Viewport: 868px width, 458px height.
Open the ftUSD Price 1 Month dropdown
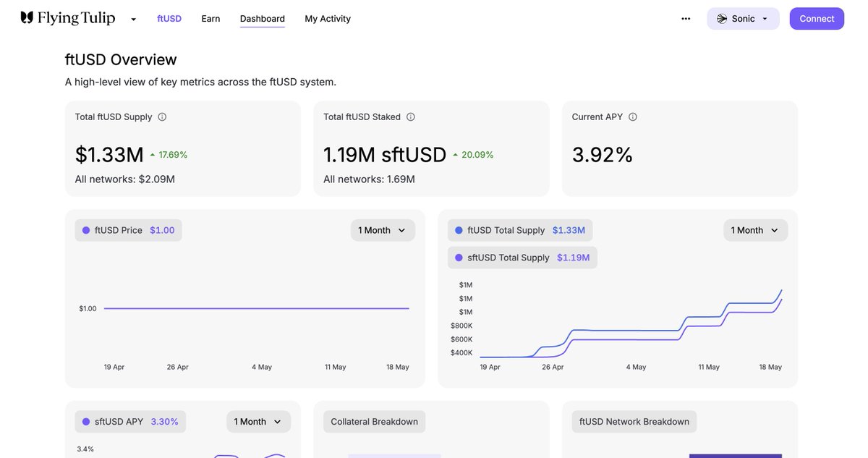tap(383, 230)
